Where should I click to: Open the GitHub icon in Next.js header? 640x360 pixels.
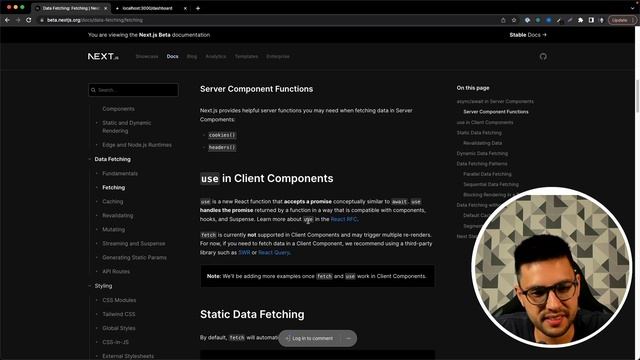(x=543, y=56)
